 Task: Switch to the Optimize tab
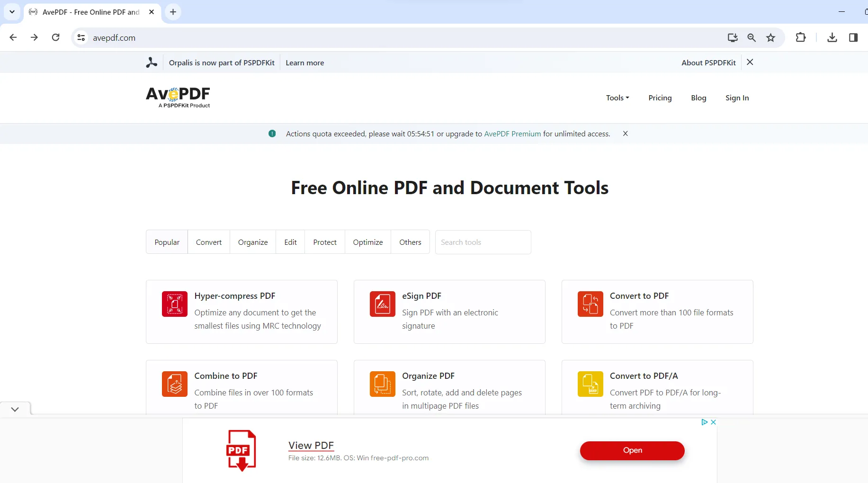coord(368,242)
